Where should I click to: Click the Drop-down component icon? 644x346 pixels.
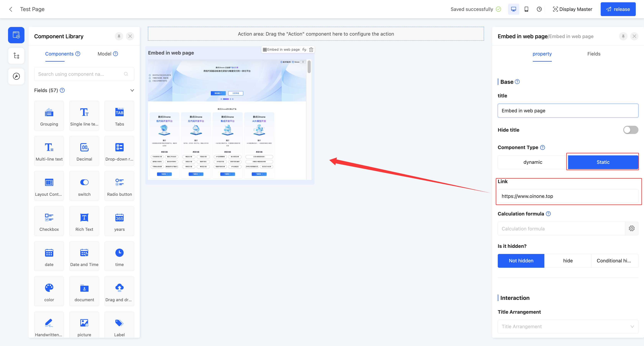point(119,147)
